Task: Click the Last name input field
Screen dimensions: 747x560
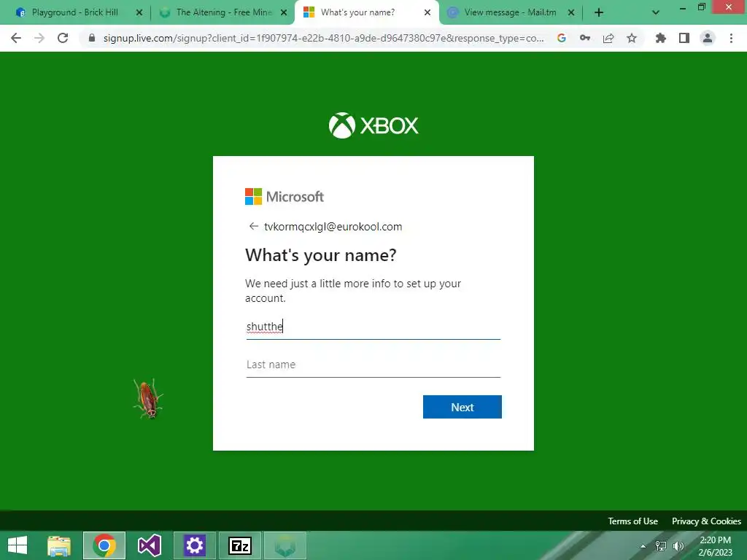Action: (373, 365)
